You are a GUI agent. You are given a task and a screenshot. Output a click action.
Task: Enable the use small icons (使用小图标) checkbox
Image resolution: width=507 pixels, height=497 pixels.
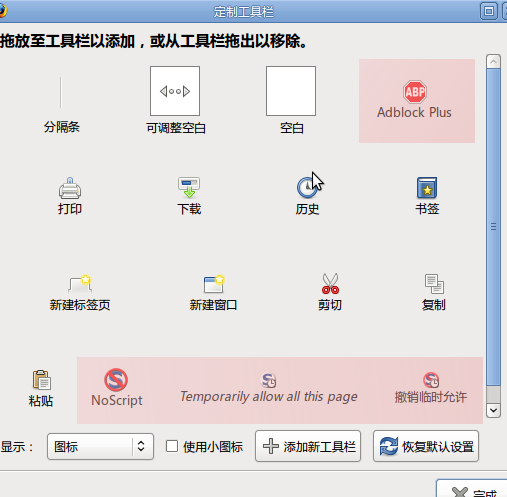click(x=172, y=446)
